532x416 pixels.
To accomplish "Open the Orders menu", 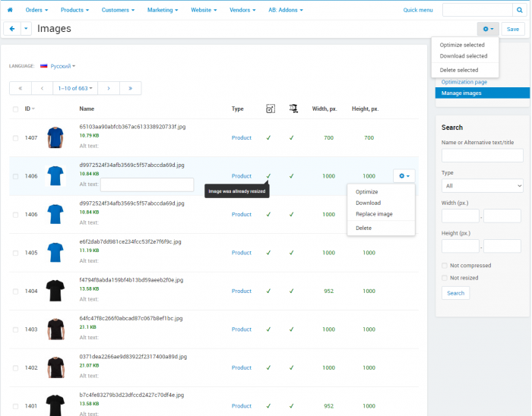I will [36, 10].
